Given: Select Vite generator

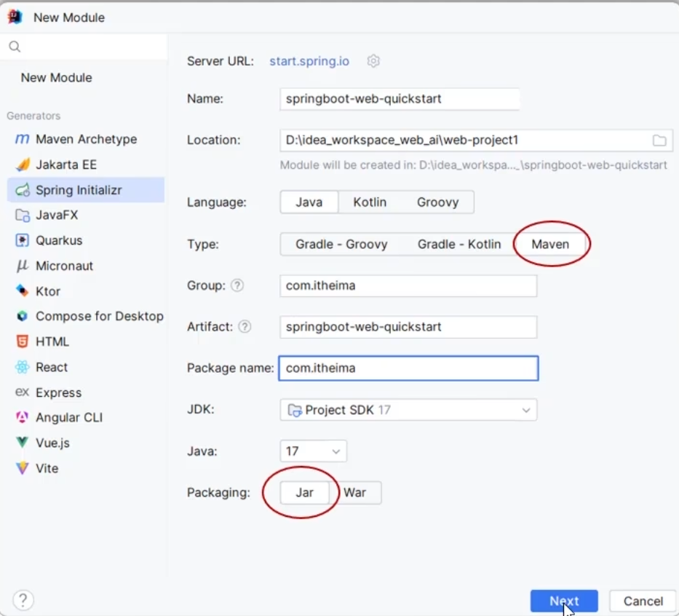Looking at the screenshot, I should (86, 468).
